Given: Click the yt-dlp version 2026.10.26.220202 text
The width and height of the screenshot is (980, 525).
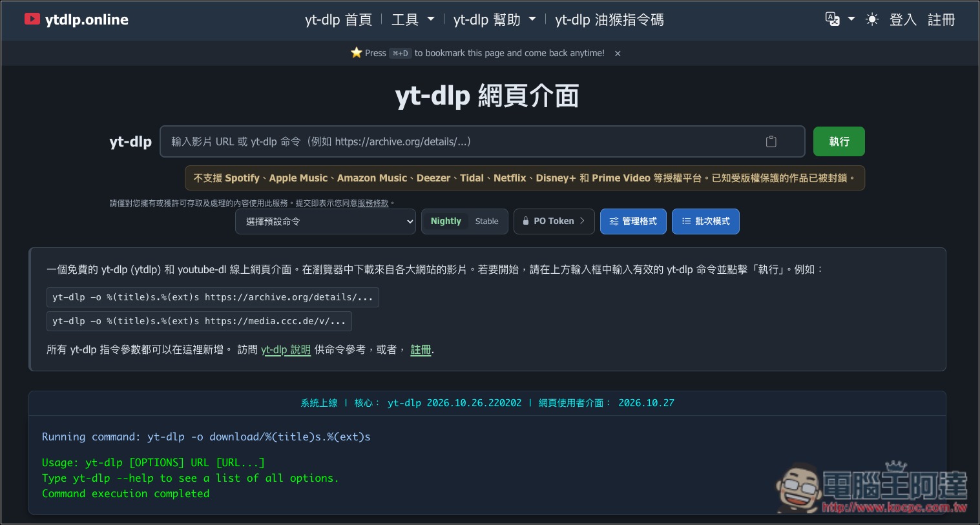Looking at the screenshot, I should click(x=454, y=403).
